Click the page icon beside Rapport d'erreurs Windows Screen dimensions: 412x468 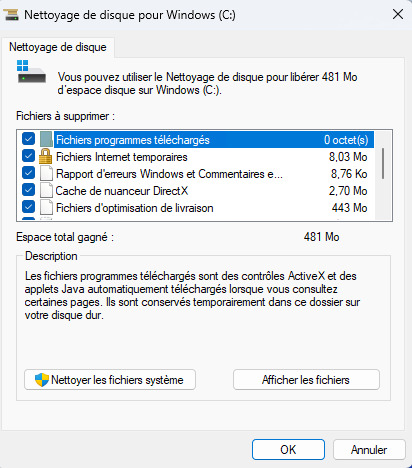(x=46, y=173)
